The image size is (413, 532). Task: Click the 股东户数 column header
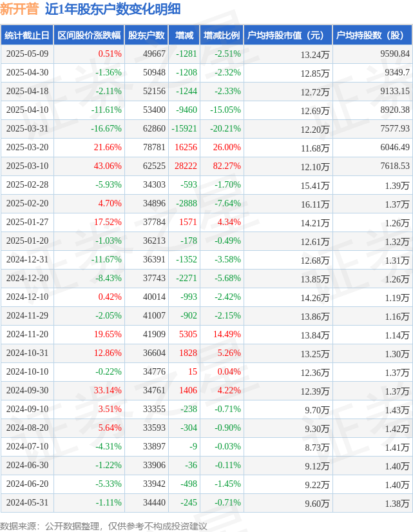[x=146, y=35]
